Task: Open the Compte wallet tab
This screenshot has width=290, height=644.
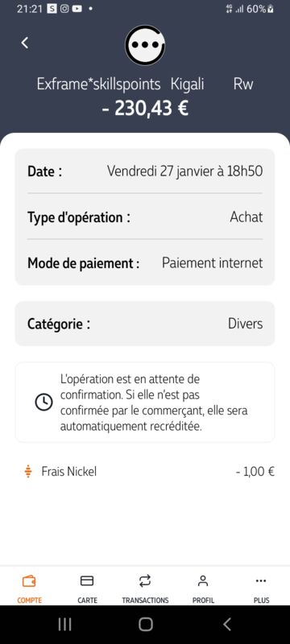Action: 29,589
